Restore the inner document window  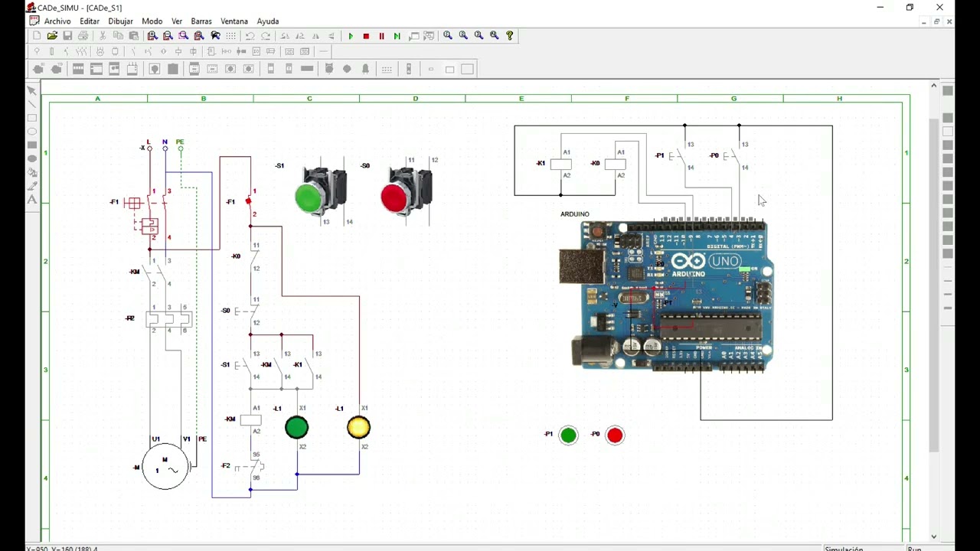pyautogui.click(x=937, y=21)
